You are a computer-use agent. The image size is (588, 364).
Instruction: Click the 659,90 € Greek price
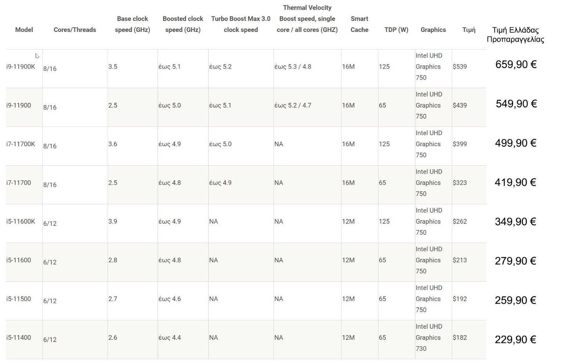(516, 65)
